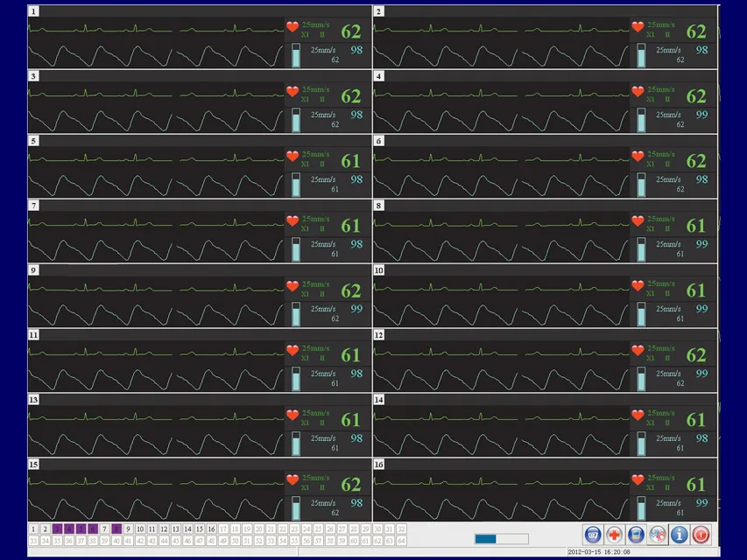Click the SpO2 bar indicator in bed 7
This screenshot has height=560, width=747.
pos(296,249)
